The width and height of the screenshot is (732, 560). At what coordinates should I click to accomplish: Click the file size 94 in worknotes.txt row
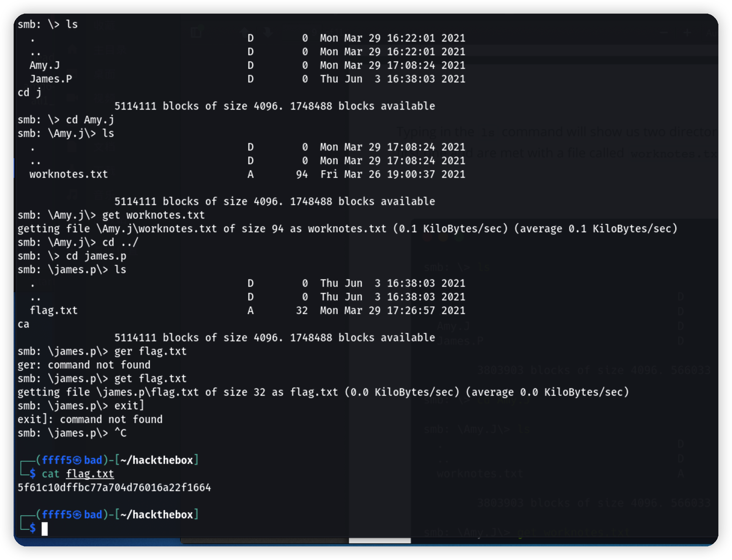click(302, 174)
